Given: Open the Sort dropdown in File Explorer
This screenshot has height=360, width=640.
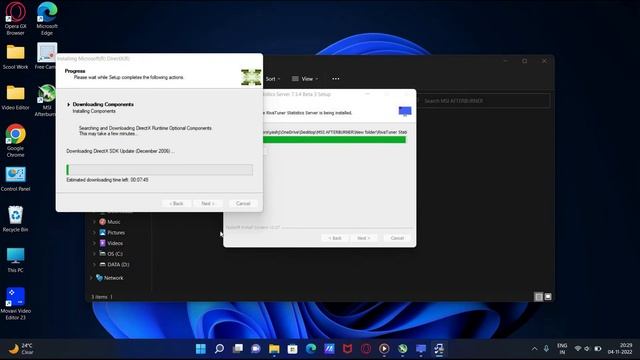Looking at the screenshot, I should 273,79.
